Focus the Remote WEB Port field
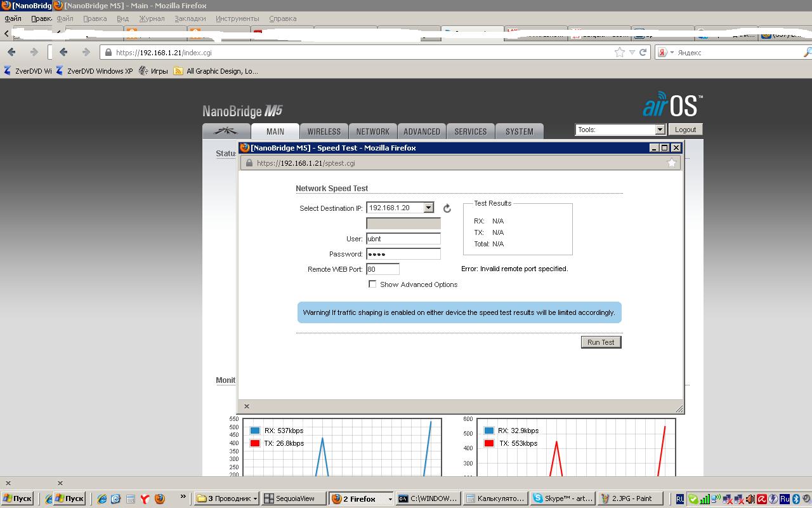812x508 pixels. 383,269
